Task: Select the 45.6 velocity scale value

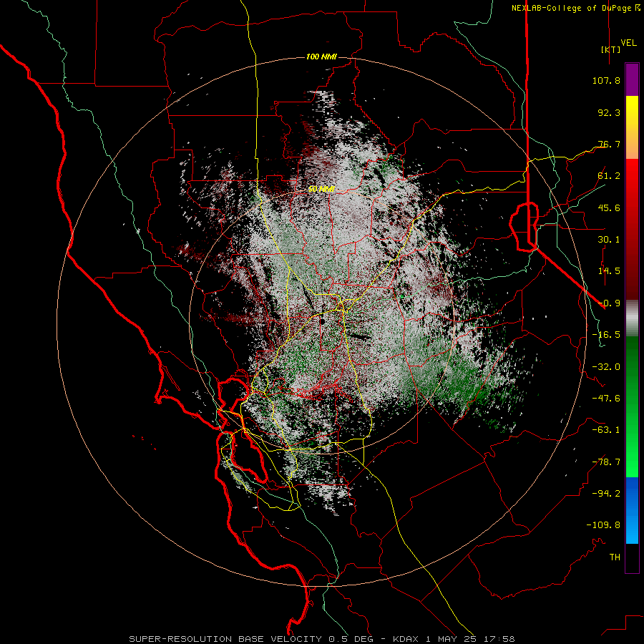Action: [609, 208]
